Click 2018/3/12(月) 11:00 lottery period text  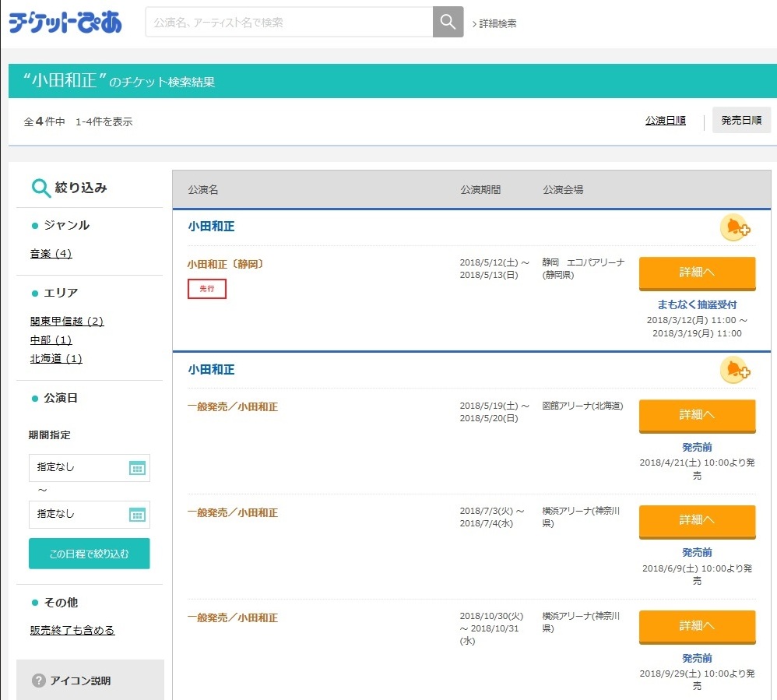[698, 326]
